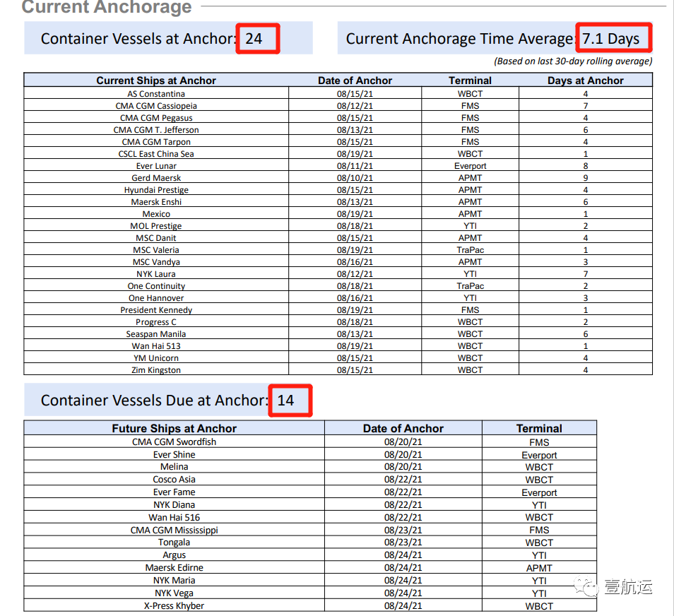Click 'Days at Anchor' column header
Screen dimensions: 674x616
pyautogui.click(x=586, y=81)
